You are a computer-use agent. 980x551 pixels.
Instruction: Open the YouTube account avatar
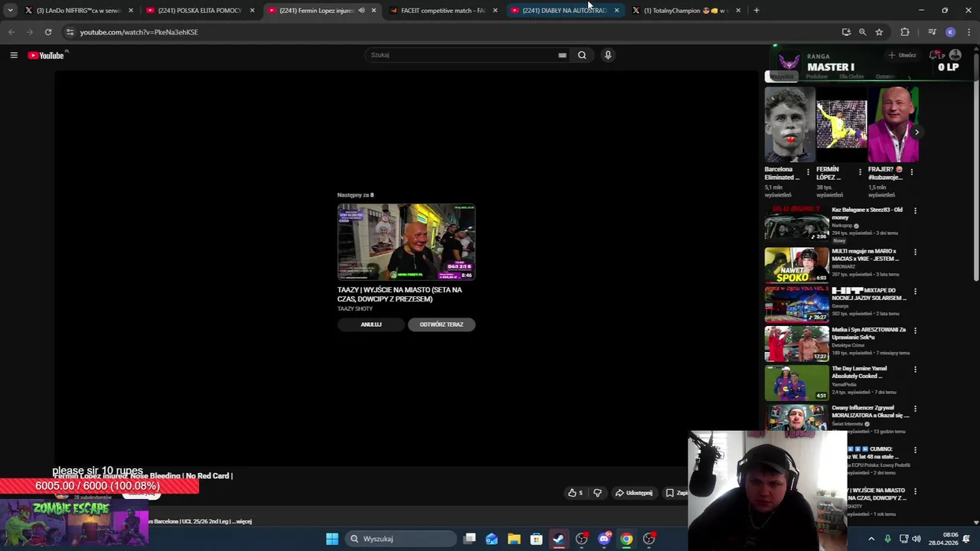955,55
